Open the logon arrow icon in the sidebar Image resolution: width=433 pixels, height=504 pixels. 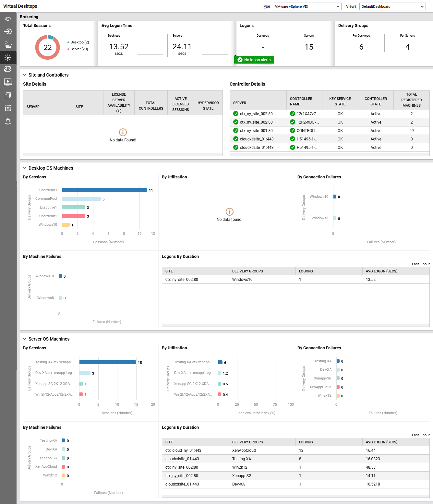8,32
